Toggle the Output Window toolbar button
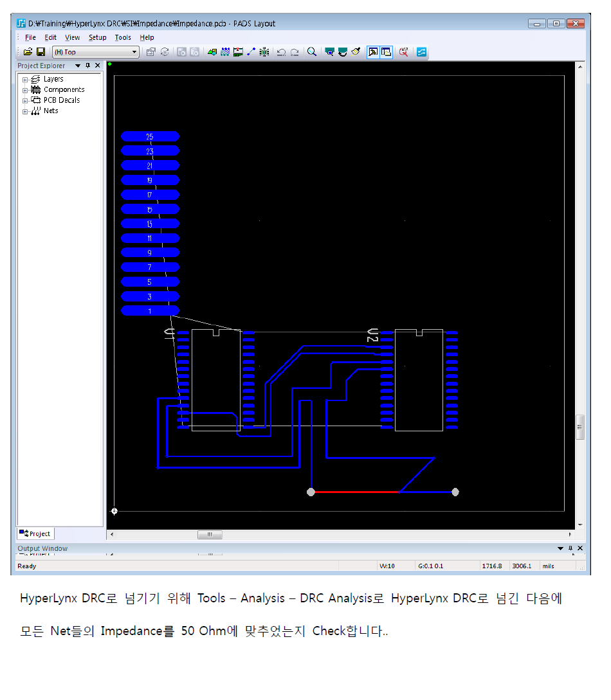The width and height of the screenshot is (611, 700). point(386,52)
